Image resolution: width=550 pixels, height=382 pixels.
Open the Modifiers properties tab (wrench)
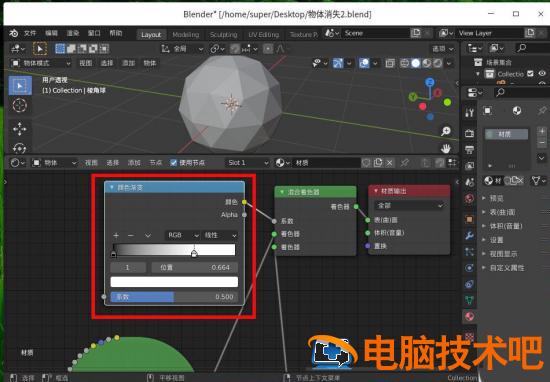click(x=469, y=235)
